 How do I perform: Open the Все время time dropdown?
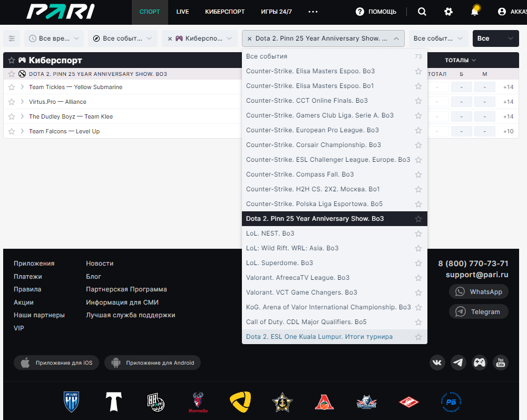coord(54,38)
